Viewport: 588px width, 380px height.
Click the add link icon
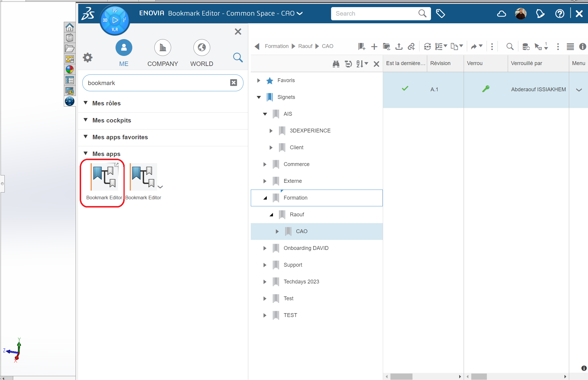pyautogui.click(x=411, y=46)
